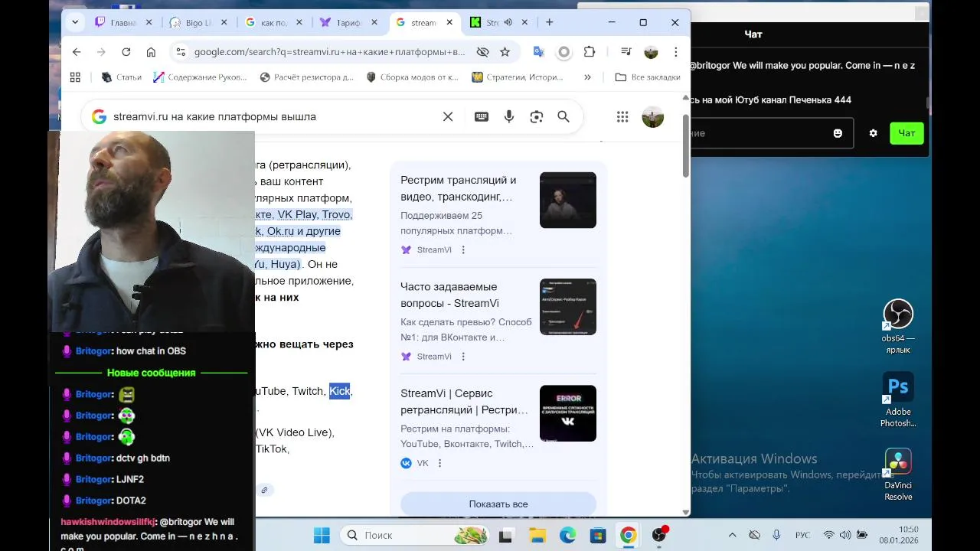Viewport: 980px width, 551px height.
Task: Open obs64 desktop shortcut
Action: (898, 327)
